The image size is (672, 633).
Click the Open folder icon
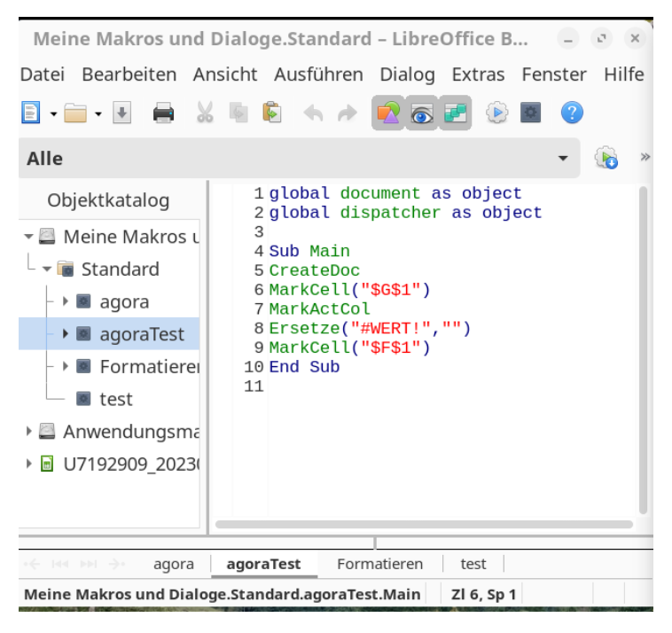click(75, 113)
